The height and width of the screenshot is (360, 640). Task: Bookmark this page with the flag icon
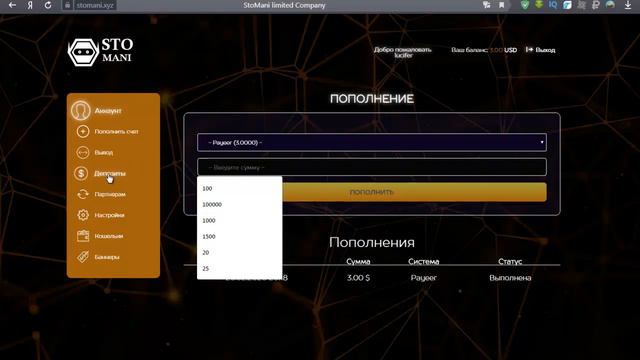pyautogui.click(x=502, y=5)
